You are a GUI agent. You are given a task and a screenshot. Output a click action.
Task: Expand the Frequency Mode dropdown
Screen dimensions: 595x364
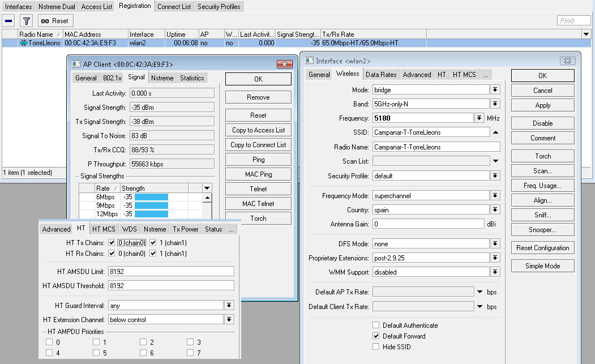495,195
